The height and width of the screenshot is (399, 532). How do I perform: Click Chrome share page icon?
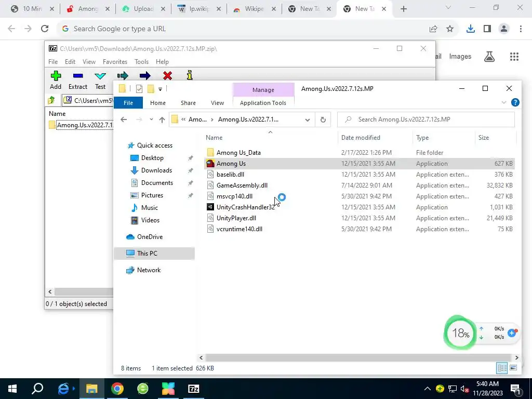433,29
